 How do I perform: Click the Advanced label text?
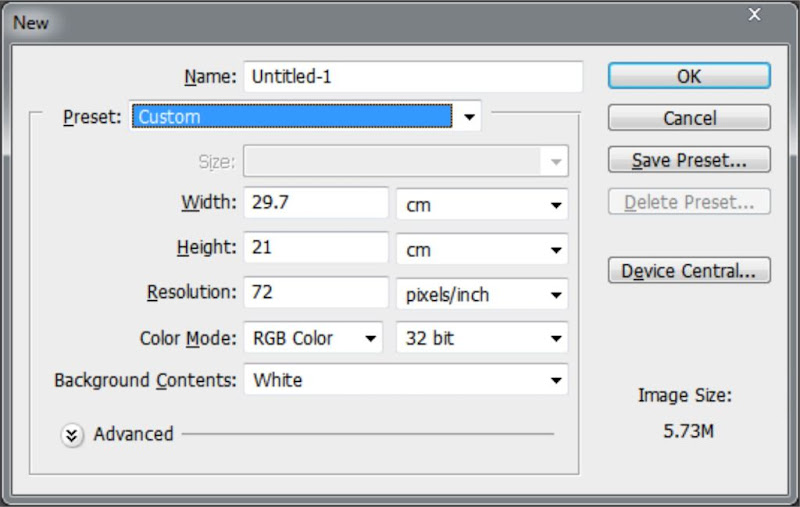click(134, 434)
